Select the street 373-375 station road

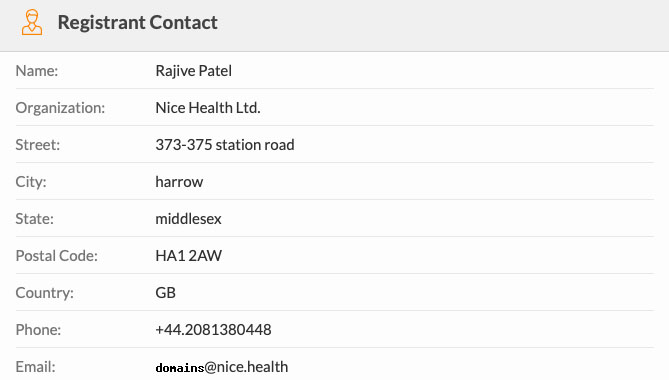(x=225, y=145)
